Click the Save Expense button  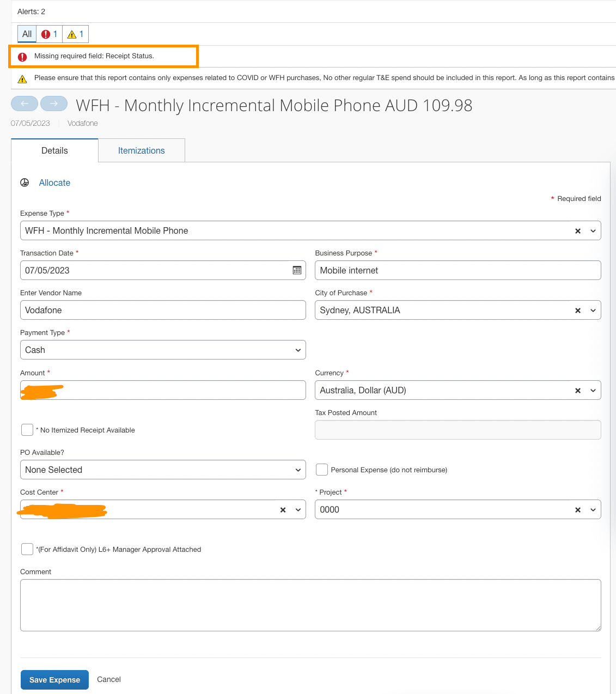coord(54,680)
